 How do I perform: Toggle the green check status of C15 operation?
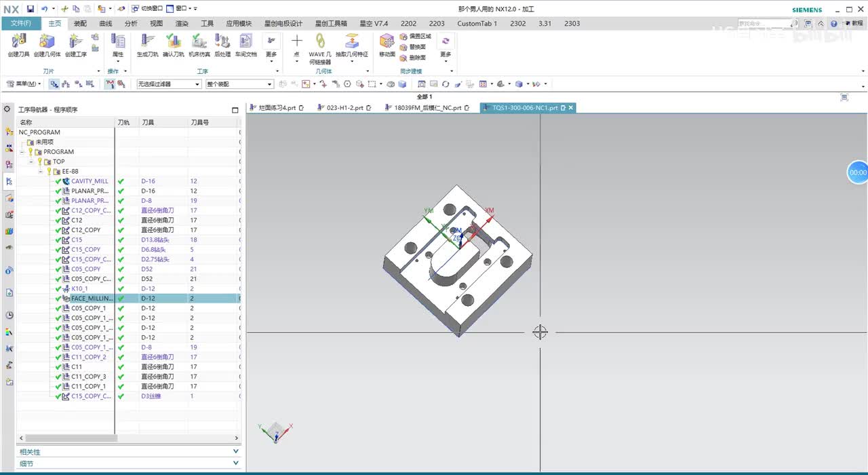[58, 240]
